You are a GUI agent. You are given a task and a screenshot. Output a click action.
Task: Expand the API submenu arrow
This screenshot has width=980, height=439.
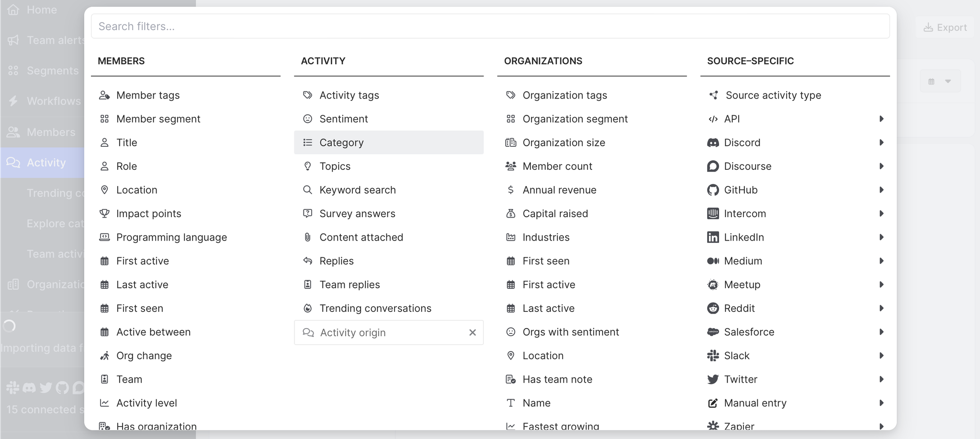click(x=881, y=119)
